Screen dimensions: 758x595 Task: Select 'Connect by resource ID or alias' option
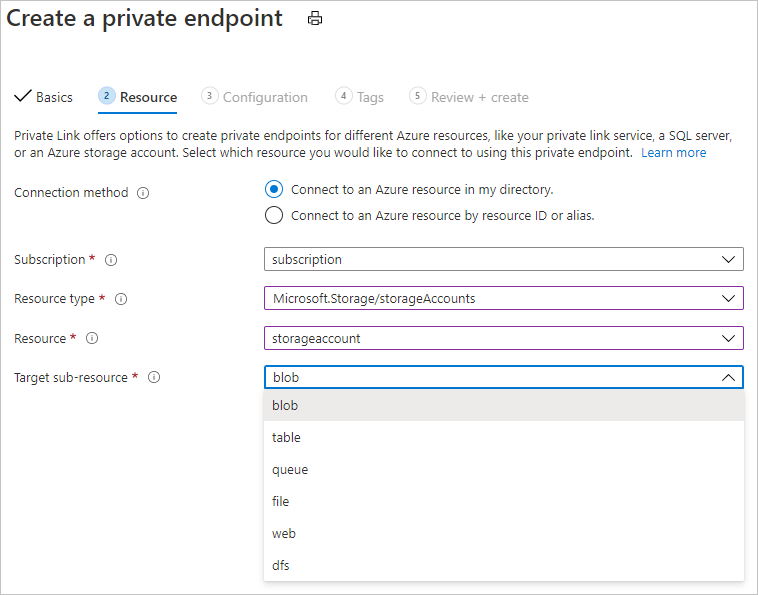click(x=274, y=215)
